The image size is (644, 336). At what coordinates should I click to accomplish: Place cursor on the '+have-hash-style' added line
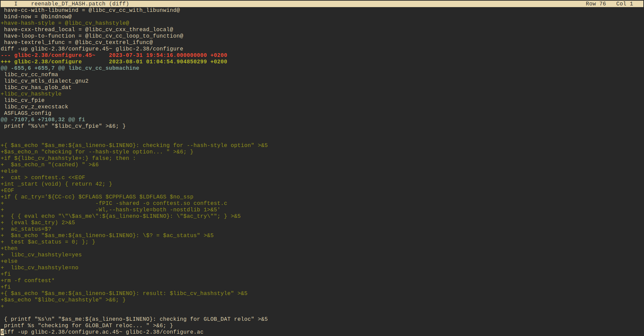click(65, 23)
